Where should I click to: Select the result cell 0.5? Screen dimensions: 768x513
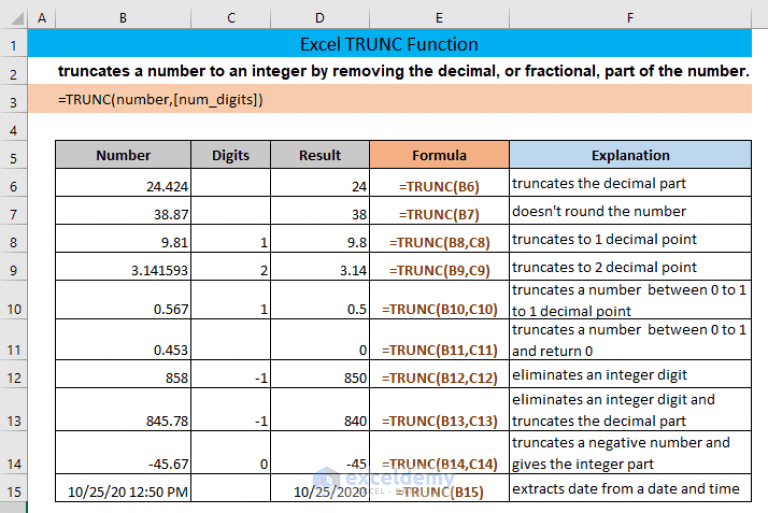coord(320,300)
